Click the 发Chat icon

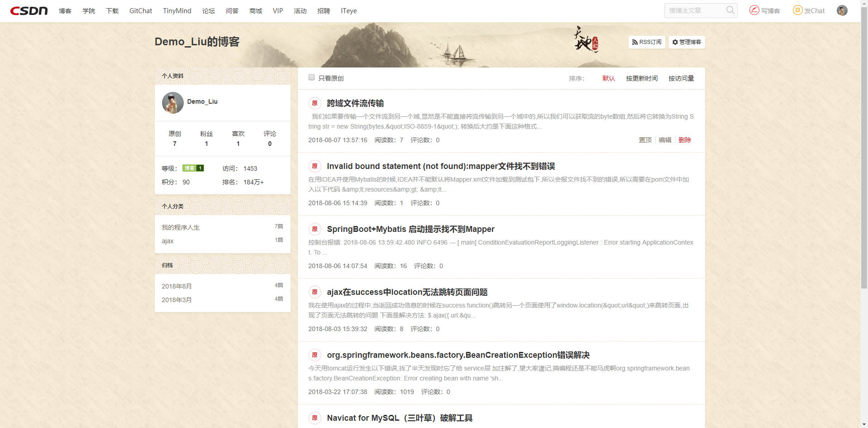(797, 10)
